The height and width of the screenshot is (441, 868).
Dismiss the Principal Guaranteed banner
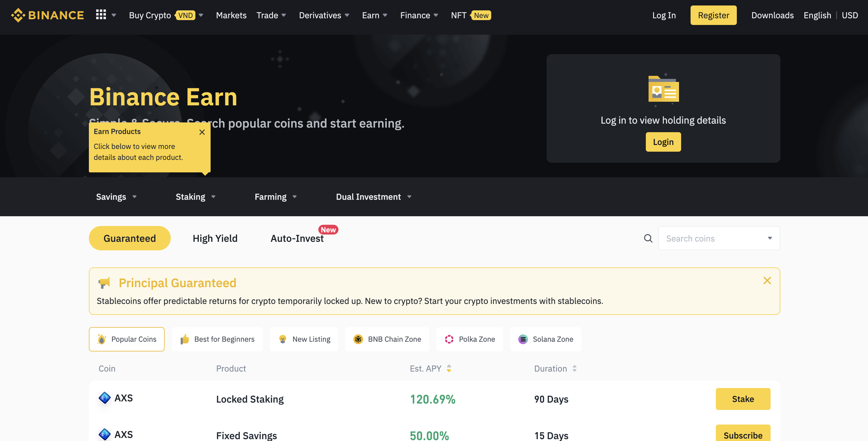767,280
